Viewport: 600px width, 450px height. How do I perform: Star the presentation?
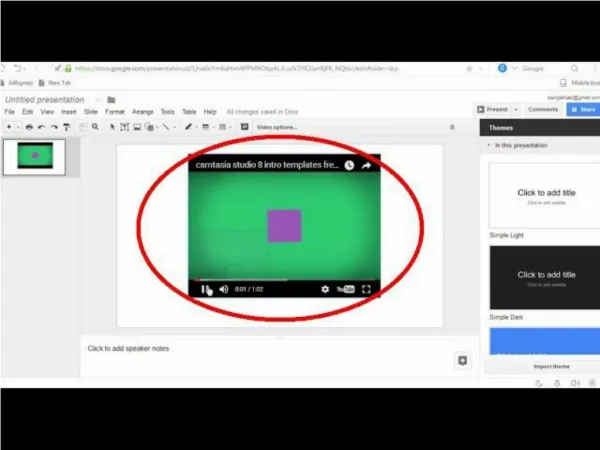pos(98,100)
